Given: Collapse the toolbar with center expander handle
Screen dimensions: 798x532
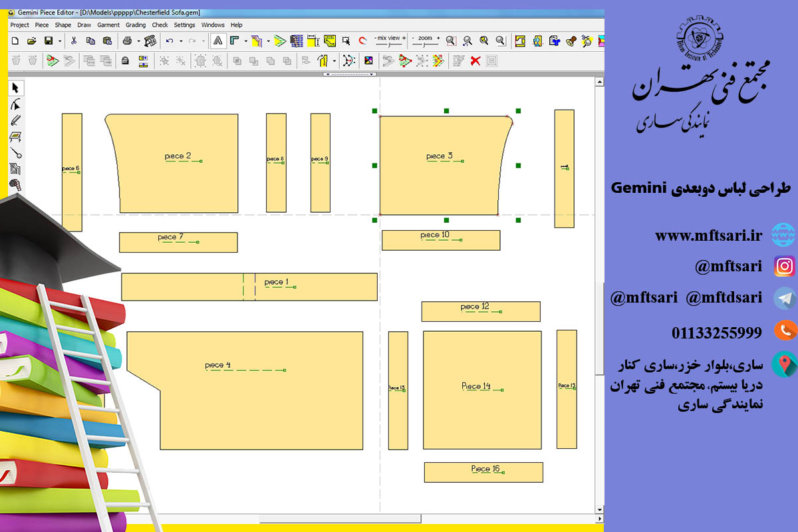Looking at the screenshot, I should tap(350, 74).
